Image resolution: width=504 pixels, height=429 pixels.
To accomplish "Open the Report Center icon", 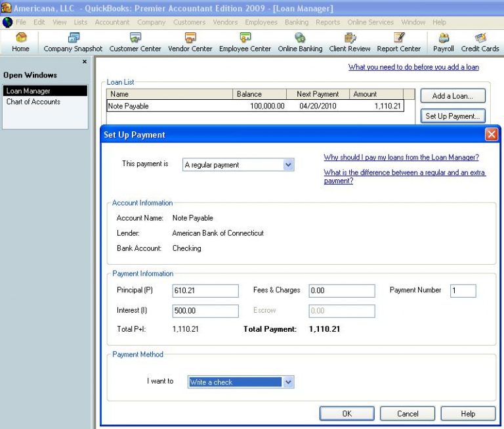I will click(x=398, y=43).
